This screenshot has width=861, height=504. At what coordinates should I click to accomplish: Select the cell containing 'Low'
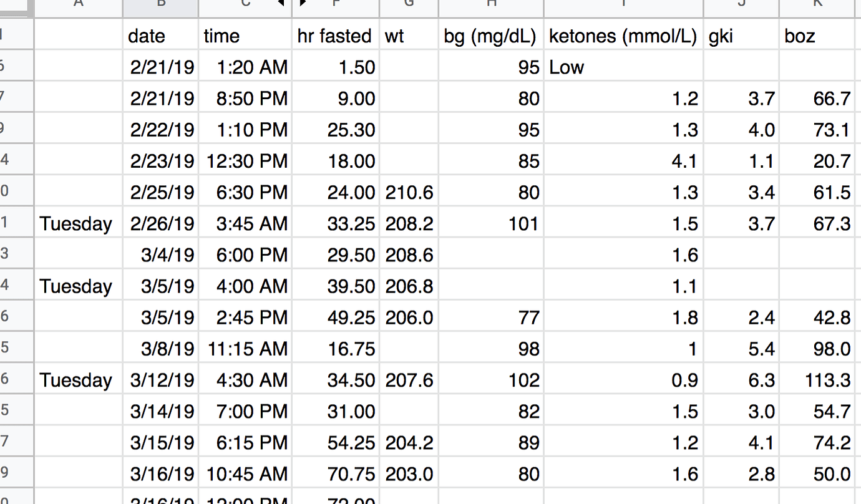(623, 67)
